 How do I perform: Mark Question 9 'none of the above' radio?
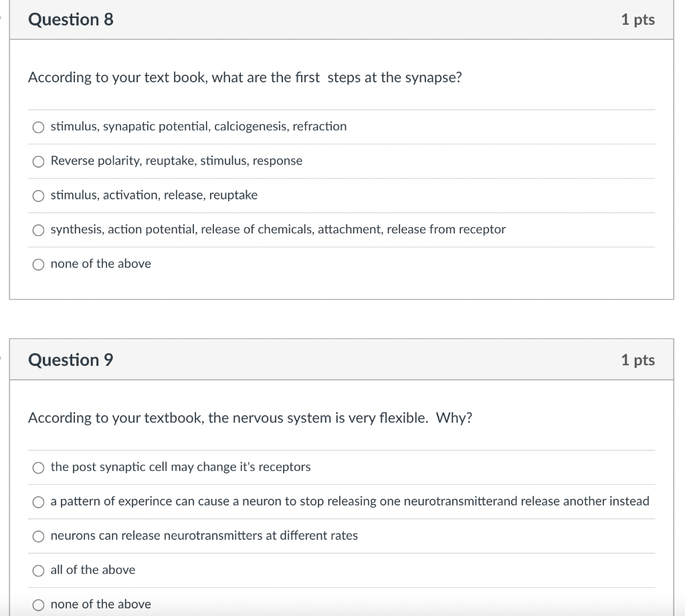[39, 605]
